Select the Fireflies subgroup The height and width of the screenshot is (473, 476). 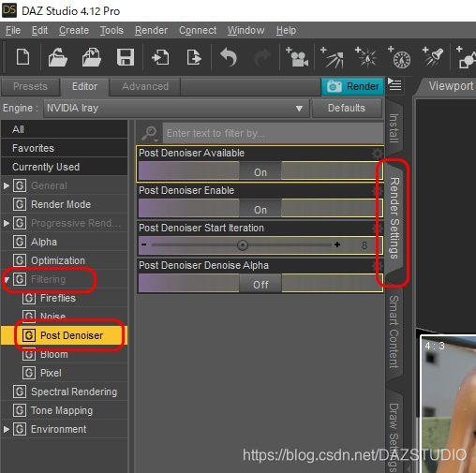click(x=64, y=298)
